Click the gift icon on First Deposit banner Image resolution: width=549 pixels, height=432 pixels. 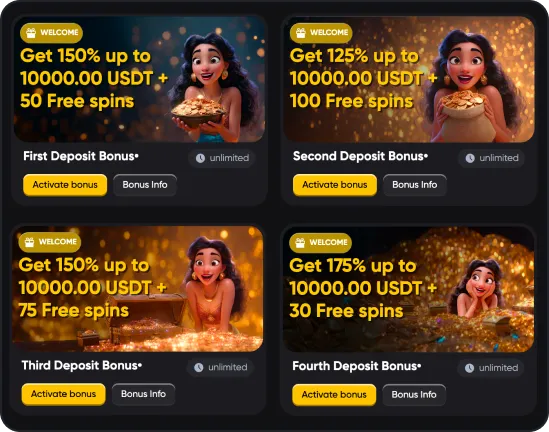tap(31, 33)
